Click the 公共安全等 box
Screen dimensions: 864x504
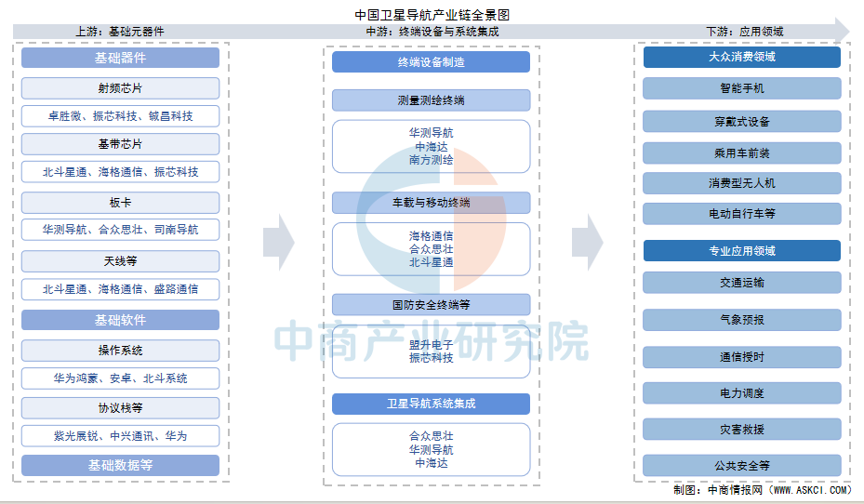(x=741, y=466)
